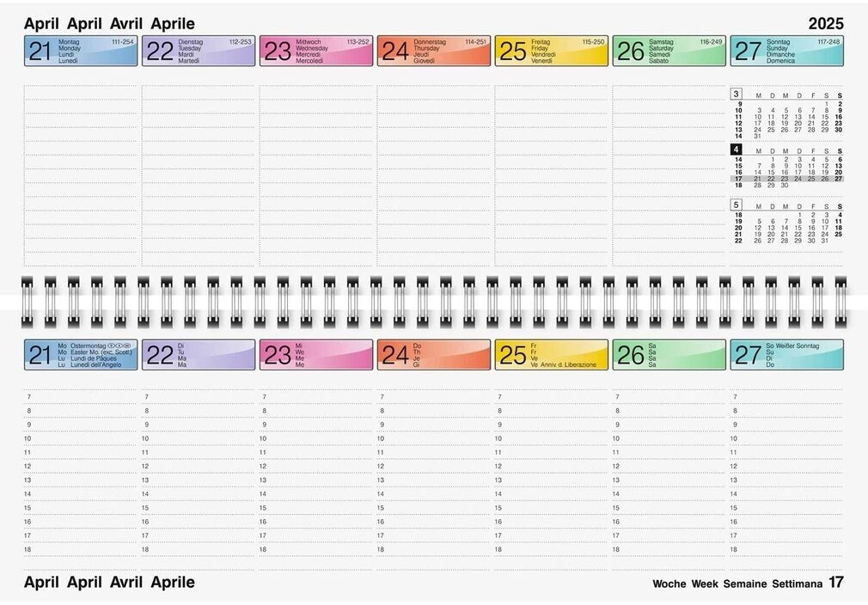Image resolution: width=868 pixels, height=605 pixels.
Task: Click the large 27 in the upper Sonntag header
Action: [x=748, y=52]
